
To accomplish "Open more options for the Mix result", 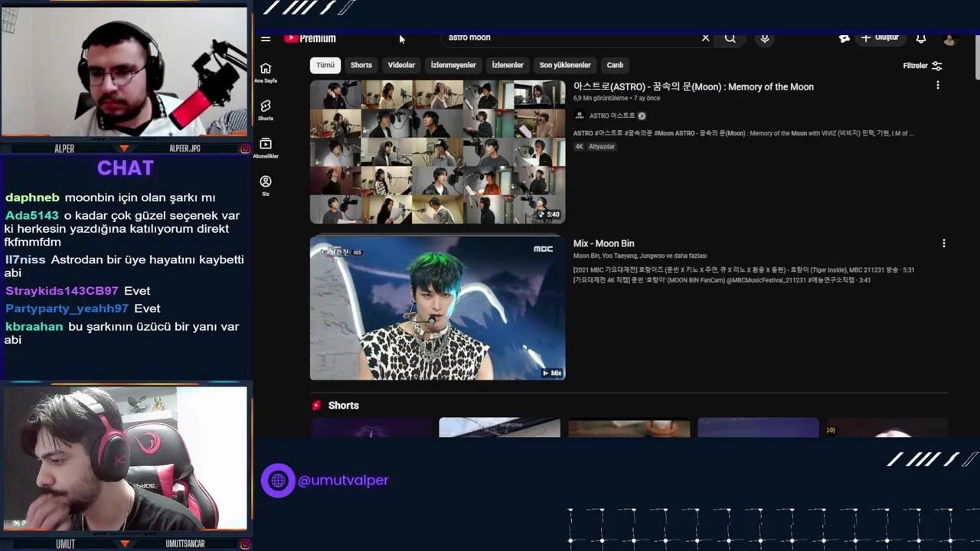I will (x=944, y=243).
